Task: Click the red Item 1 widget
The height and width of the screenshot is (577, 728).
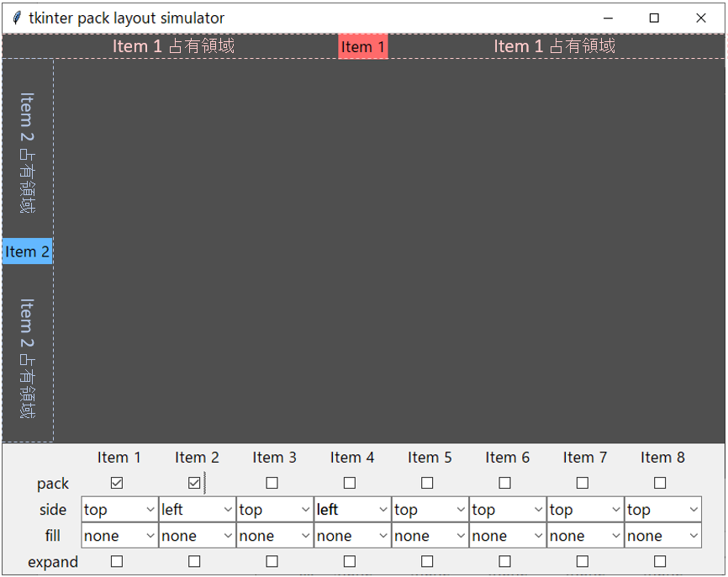Action: point(362,46)
